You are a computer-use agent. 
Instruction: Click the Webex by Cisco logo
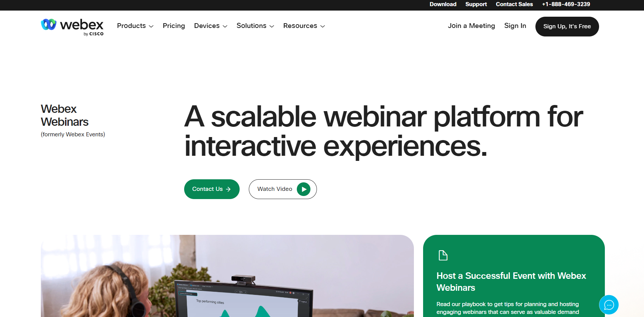[72, 27]
